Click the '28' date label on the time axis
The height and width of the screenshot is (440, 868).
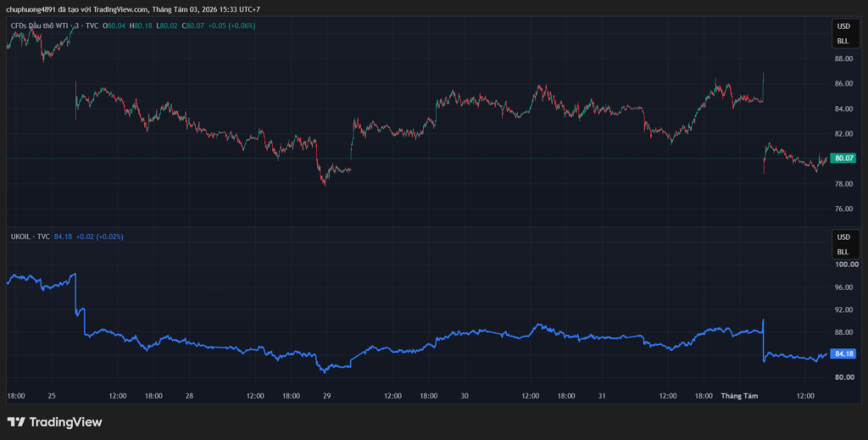[x=189, y=396]
